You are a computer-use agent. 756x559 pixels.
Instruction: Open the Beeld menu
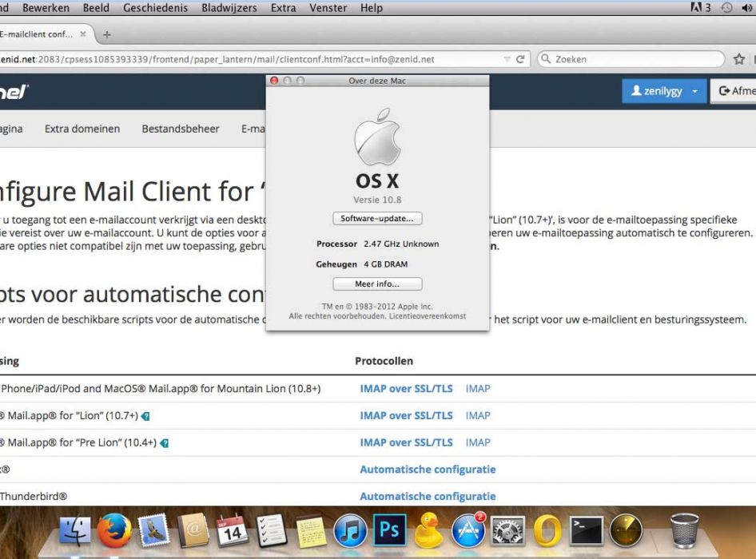96,8
